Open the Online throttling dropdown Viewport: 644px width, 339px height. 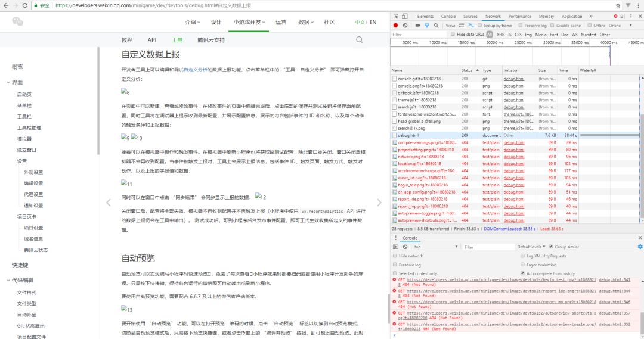620,26
